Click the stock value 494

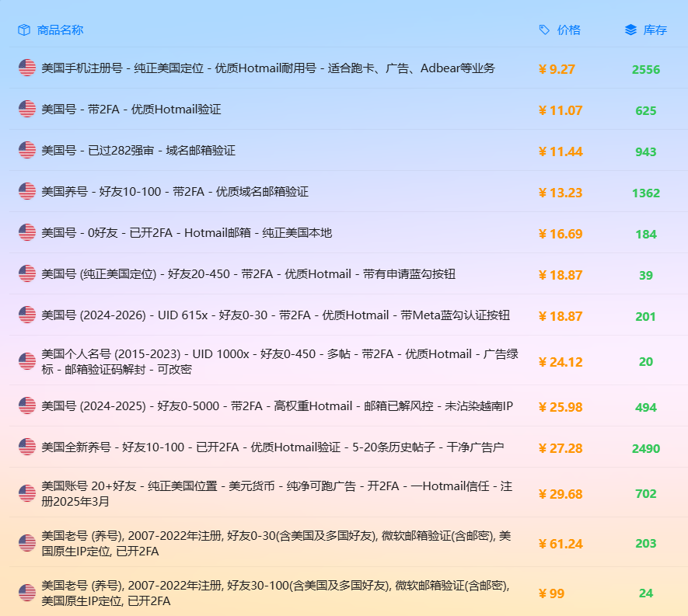pos(646,408)
